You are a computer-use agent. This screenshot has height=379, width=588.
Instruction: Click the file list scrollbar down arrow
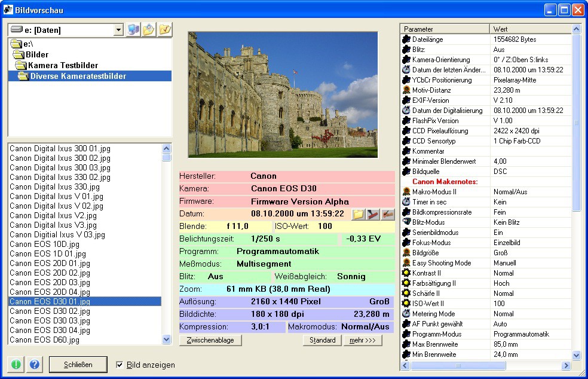click(x=166, y=340)
